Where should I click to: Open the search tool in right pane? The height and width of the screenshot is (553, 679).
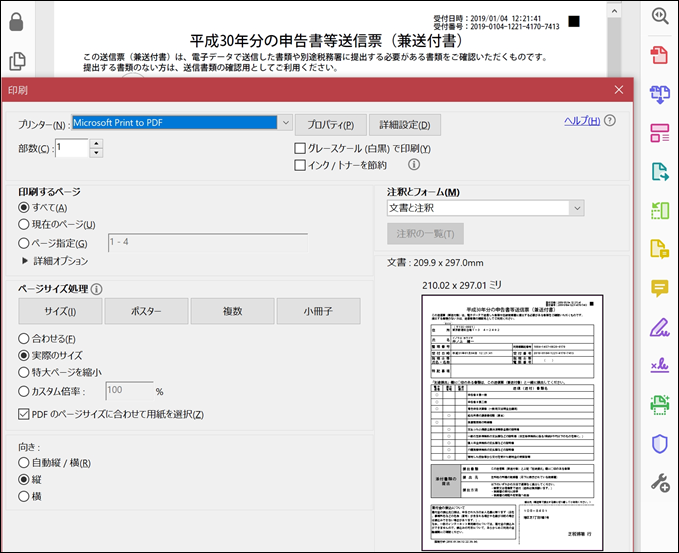tap(660, 16)
